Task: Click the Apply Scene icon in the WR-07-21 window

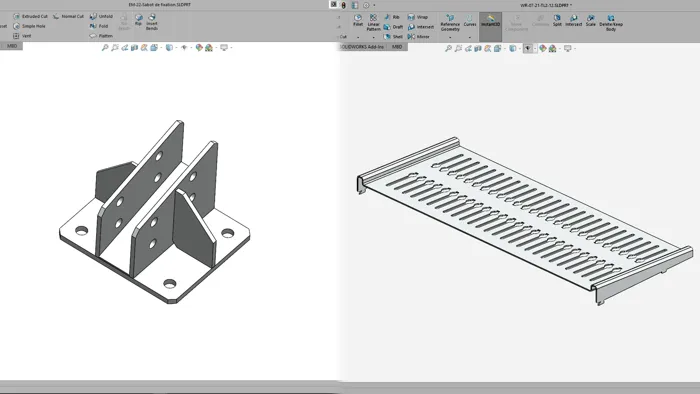Action: click(552, 48)
